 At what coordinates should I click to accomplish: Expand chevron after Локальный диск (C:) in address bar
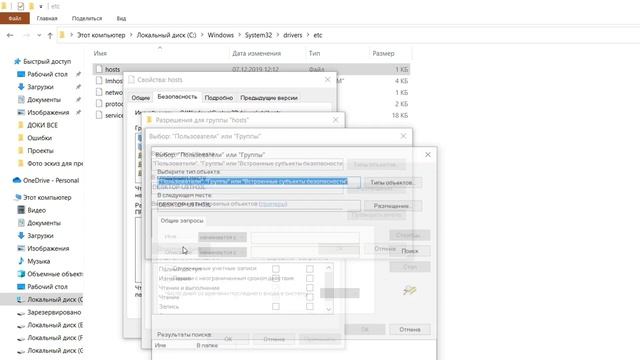pos(202,35)
